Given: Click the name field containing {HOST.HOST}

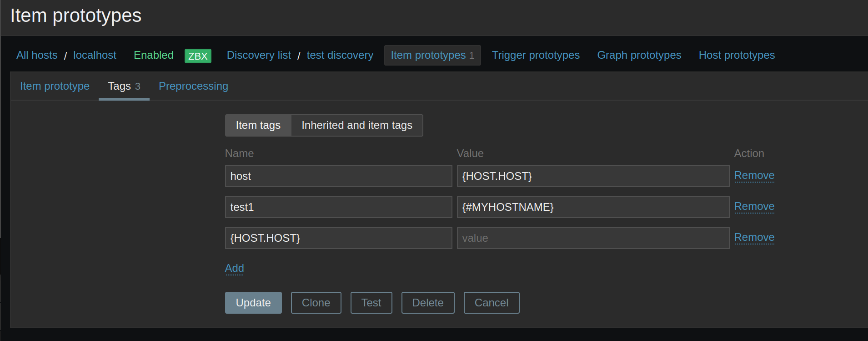Looking at the screenshot, I should [339, 238].
